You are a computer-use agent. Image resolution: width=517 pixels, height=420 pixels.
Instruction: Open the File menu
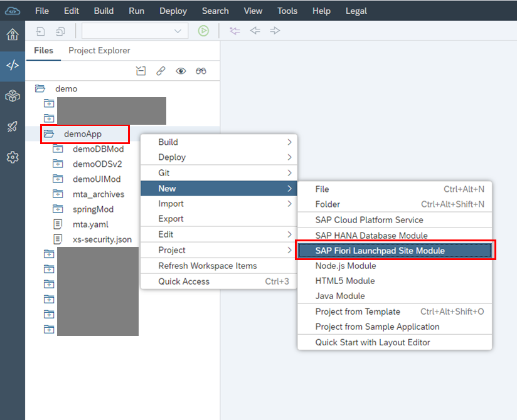tap(42, 11)
